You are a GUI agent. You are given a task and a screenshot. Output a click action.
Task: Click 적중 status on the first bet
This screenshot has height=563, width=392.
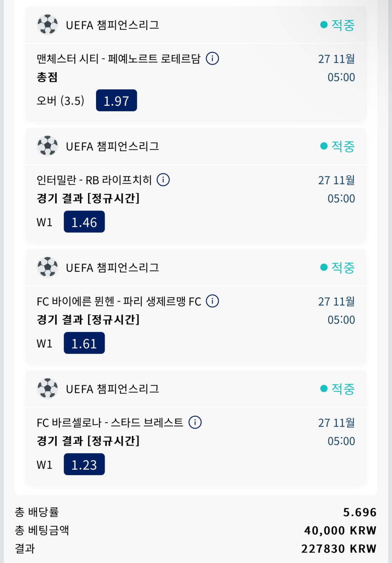pyautogui.click(x=338, y=25)
